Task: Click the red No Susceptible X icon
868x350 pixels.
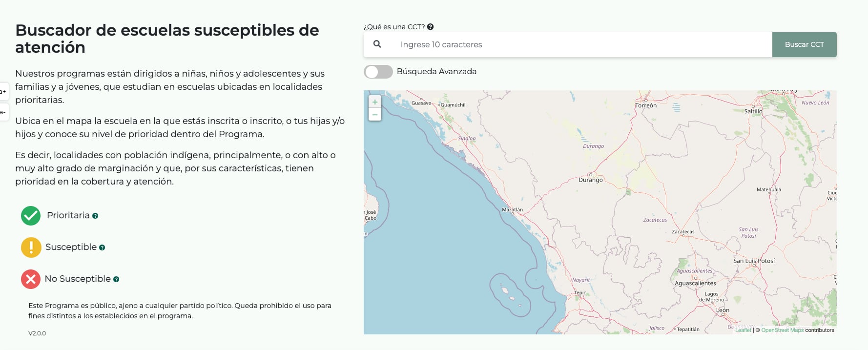Action: [x=30, y=279]
